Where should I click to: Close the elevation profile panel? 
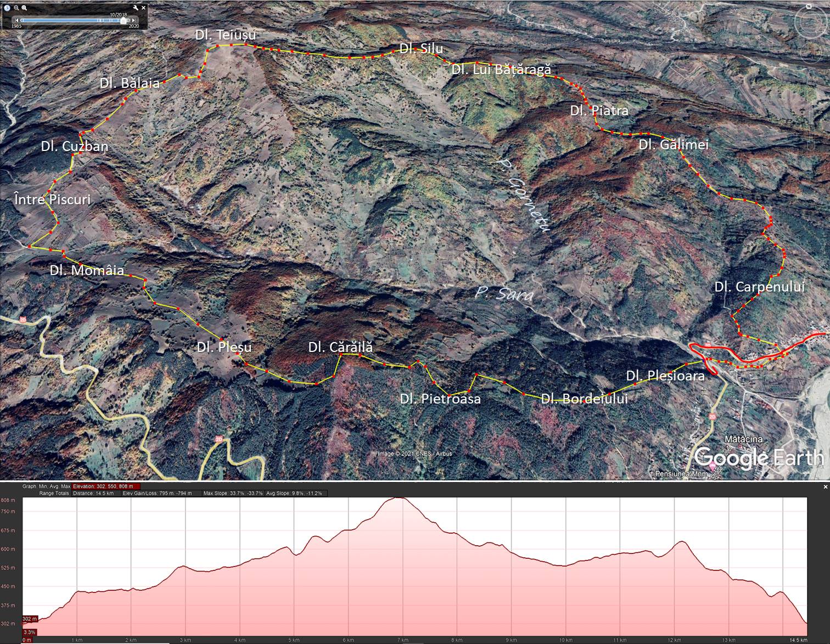click(x=825, y=486)
